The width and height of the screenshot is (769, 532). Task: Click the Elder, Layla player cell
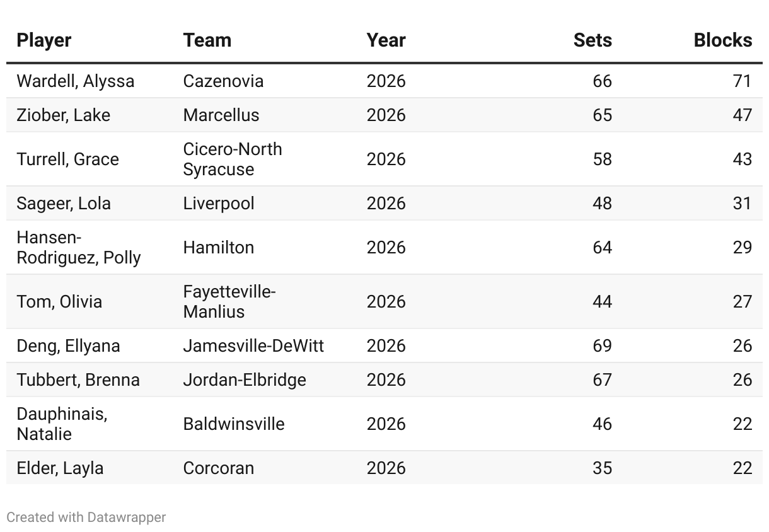click(x=60, y=468)
